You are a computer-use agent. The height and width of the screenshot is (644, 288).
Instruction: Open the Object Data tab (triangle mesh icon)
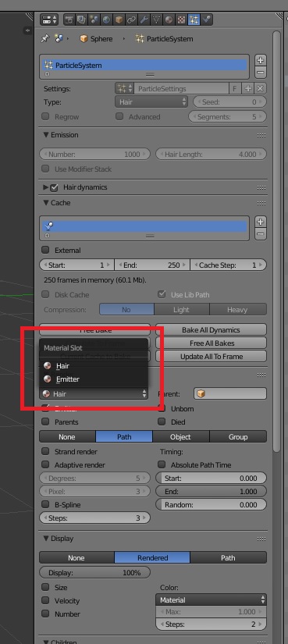pyautogui.click(x=156, y=20)
